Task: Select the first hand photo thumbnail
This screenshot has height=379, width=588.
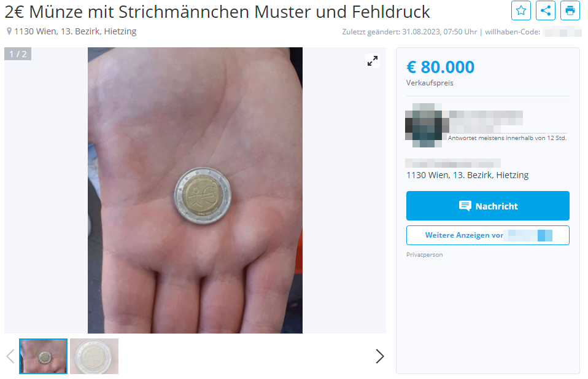Action: pyautogui.click(x=43, y=356)
